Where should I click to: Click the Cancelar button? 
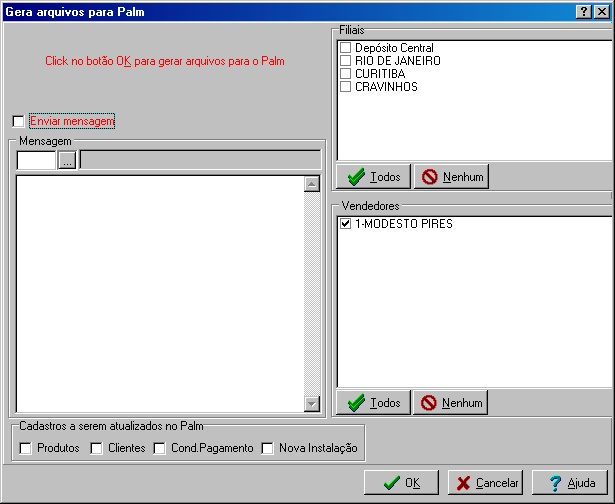pos(486,483)
